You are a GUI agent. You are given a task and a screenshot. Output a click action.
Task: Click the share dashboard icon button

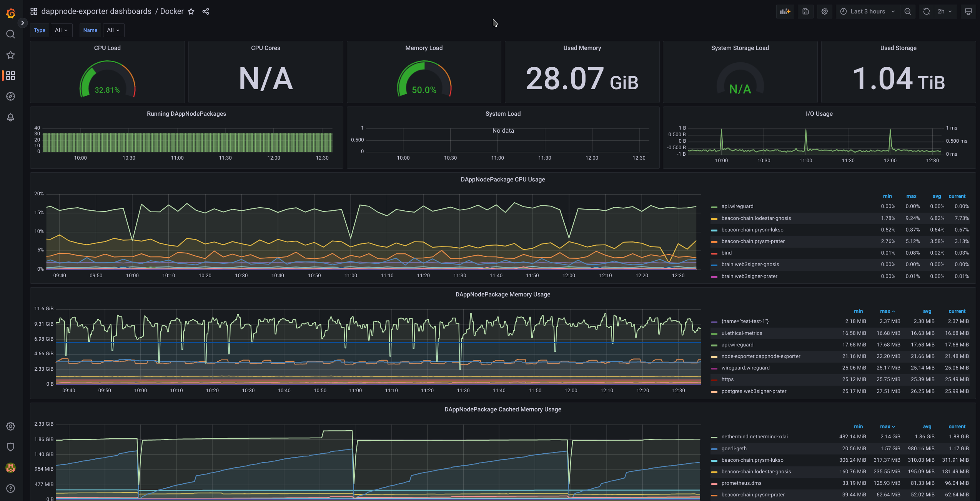206,12
